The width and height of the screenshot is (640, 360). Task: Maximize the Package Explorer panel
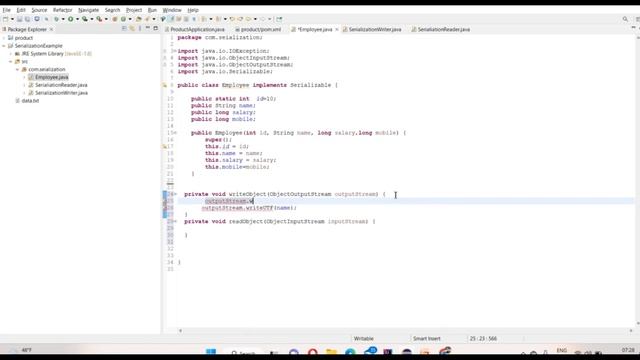[156, 28]
